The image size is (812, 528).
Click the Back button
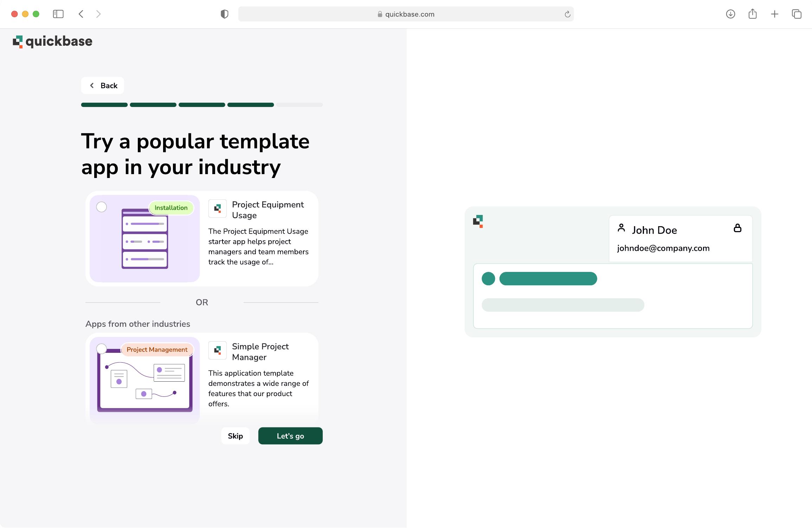(103, 85)
